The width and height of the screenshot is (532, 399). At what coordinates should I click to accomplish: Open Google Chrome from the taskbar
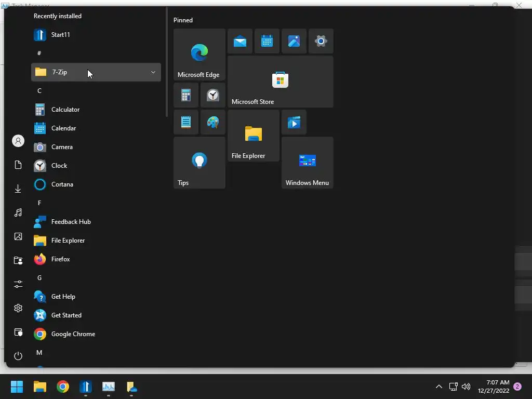pos(63,387)
